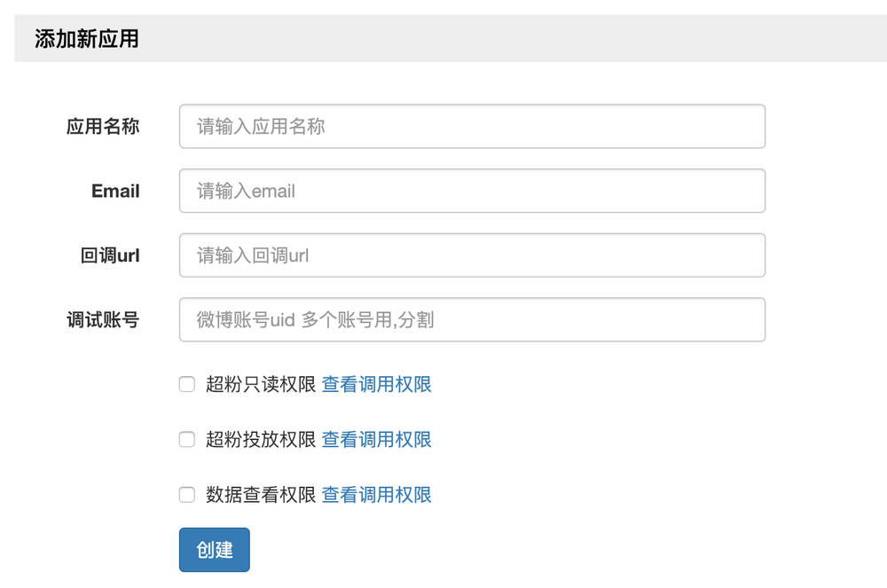This screenshot has width=887, height=588.
Task: Click the 应用名称 field label
Action: [x=103, y=127]
